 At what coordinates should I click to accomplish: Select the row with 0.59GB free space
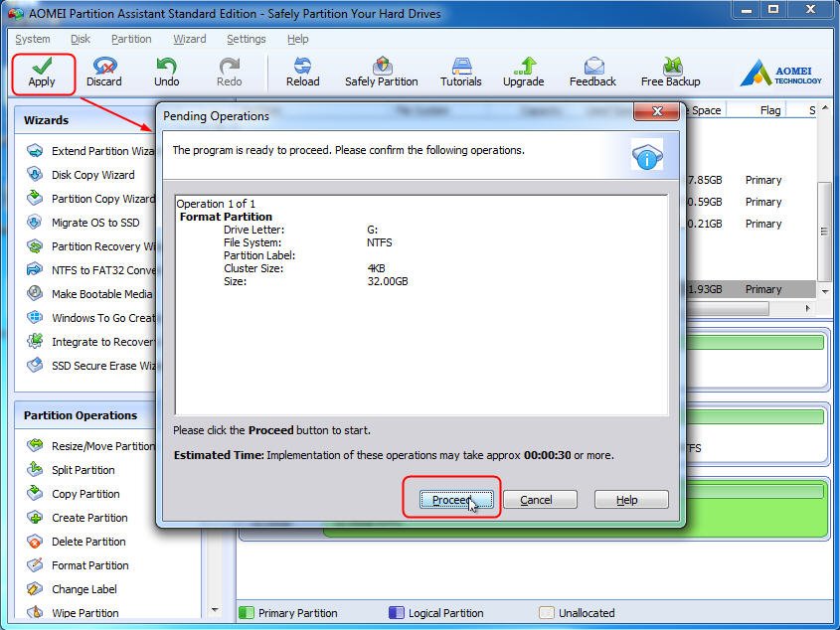(x=750, y=202)
